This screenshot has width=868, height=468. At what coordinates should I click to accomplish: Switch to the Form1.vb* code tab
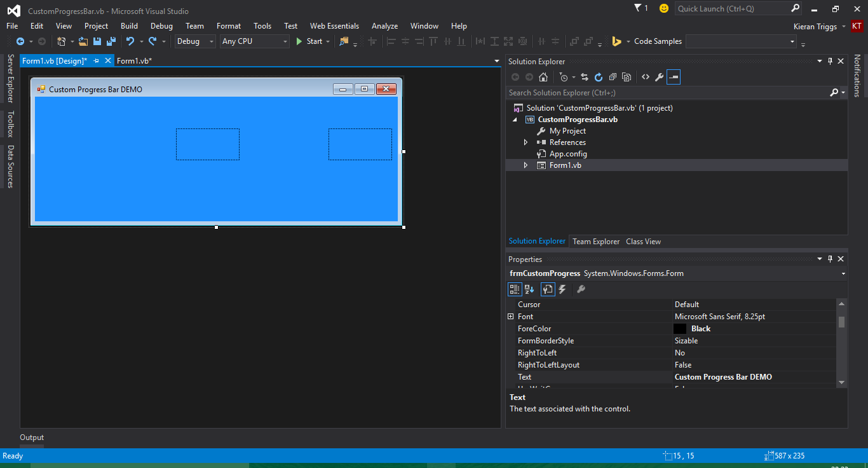[134, 61]
